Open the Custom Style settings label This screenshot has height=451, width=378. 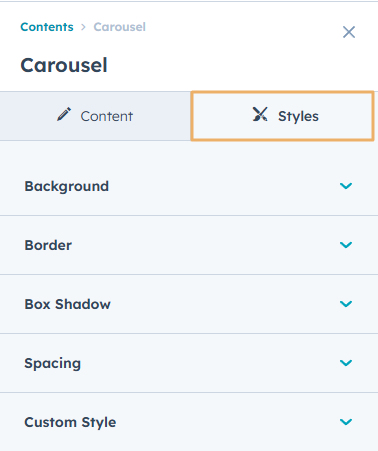click(70, 422)
